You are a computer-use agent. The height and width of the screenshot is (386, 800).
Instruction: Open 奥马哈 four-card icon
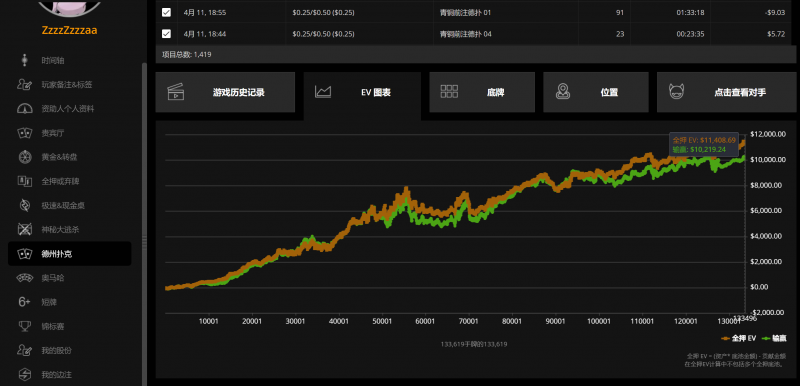coord(24,278)
